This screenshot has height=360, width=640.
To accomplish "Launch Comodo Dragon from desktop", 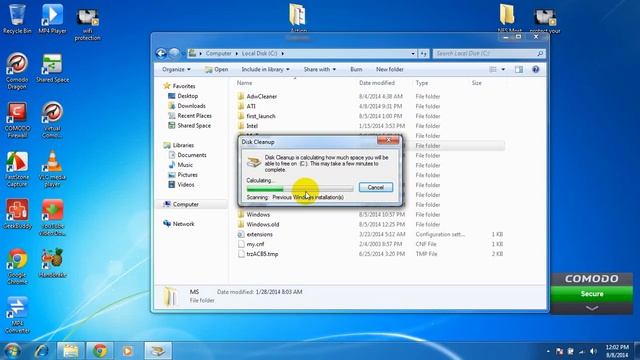I will click(17, 71).
